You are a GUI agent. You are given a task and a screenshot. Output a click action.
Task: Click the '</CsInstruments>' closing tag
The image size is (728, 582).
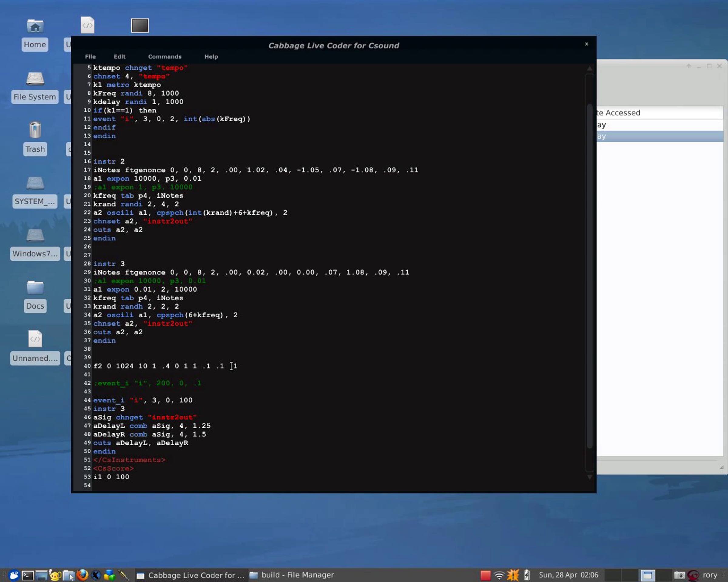[x=129, y=460]
